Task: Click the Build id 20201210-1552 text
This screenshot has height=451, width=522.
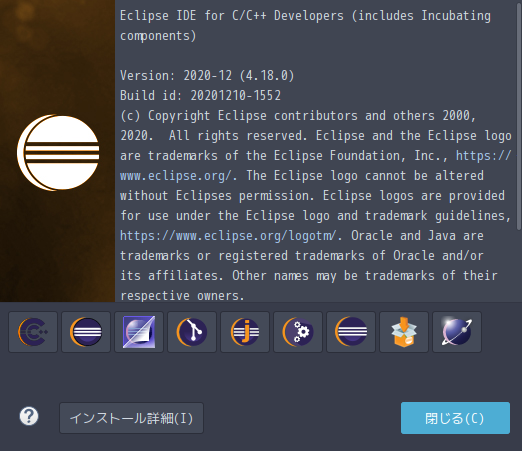Action: point(200,96)
